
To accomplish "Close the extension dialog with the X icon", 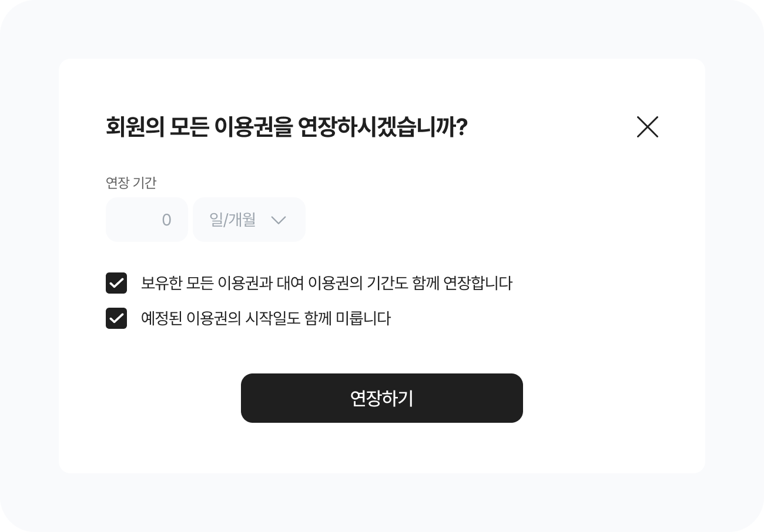I will point(647,127).
